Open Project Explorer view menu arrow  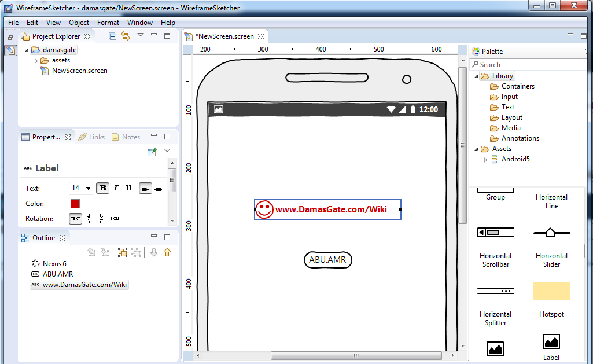click(x=141, y=35)
